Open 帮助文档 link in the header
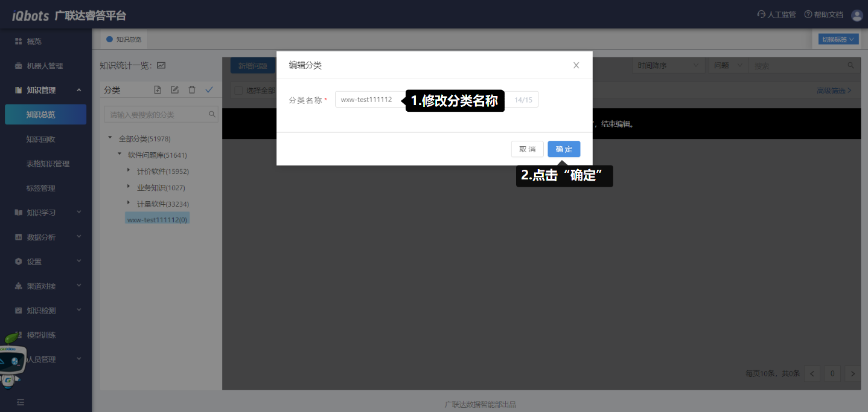Viewport: 868px width, 412px height. (x=823, y=15)
